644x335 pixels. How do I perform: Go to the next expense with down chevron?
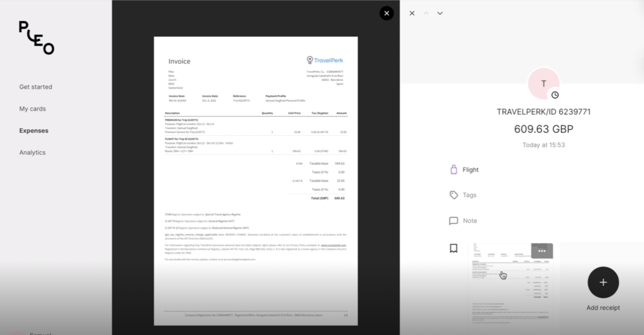pos(440,13)
